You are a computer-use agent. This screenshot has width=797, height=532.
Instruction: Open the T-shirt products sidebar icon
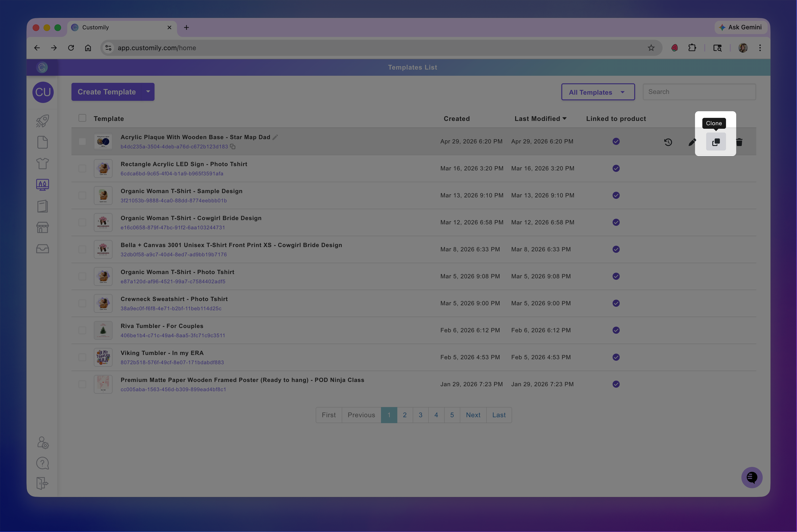pos(42,164)
